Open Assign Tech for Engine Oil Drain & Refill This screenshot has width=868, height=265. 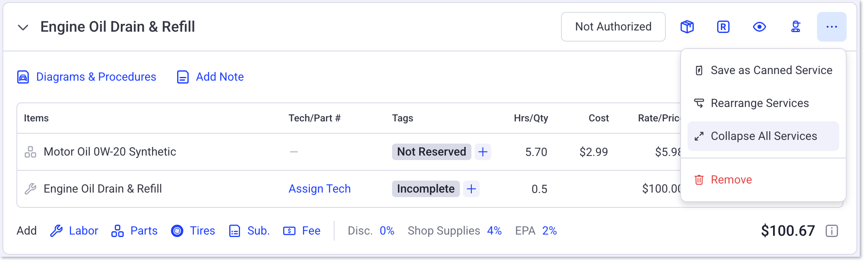[320, 188]
